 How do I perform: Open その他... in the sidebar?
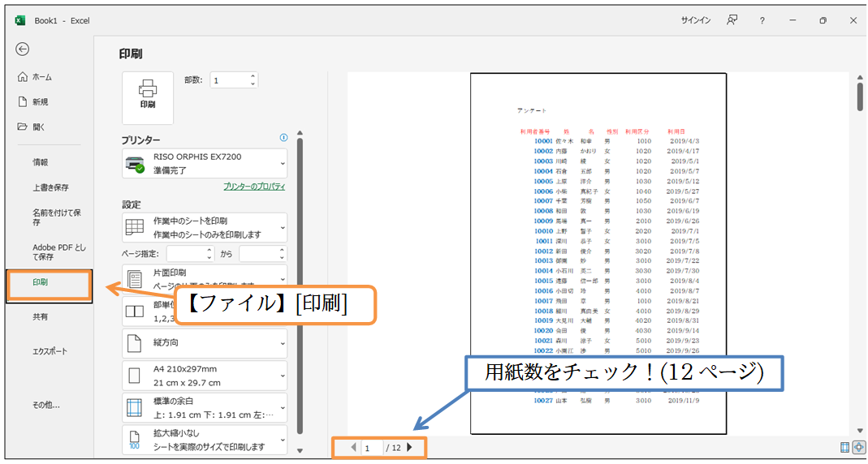pos(46,405)
